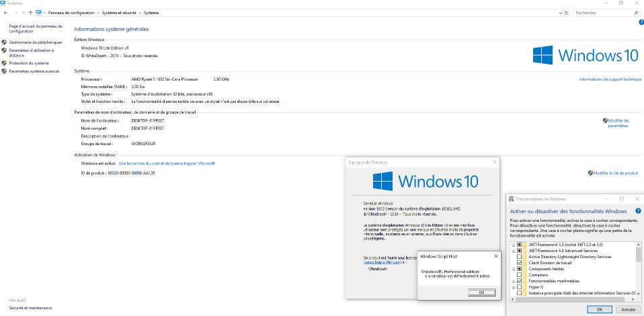Click the forward navigation arrow
Screen dimensions: 644x316
click(15, 13)
